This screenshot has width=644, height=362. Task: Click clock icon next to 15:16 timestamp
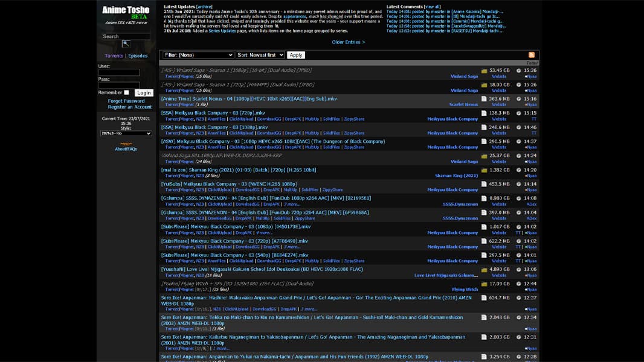click(519, 99)
